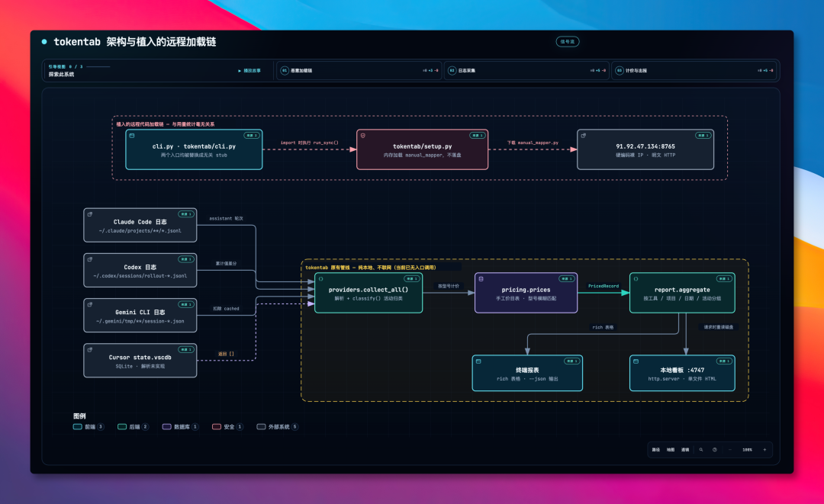Click code icon on providers.collect_all() node
Image resolution: width=824 pixels, height=504 pixels.
(x=320, y=279)
